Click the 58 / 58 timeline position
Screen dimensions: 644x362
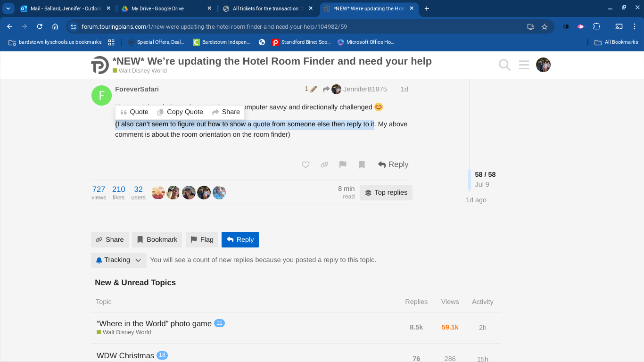485,175
